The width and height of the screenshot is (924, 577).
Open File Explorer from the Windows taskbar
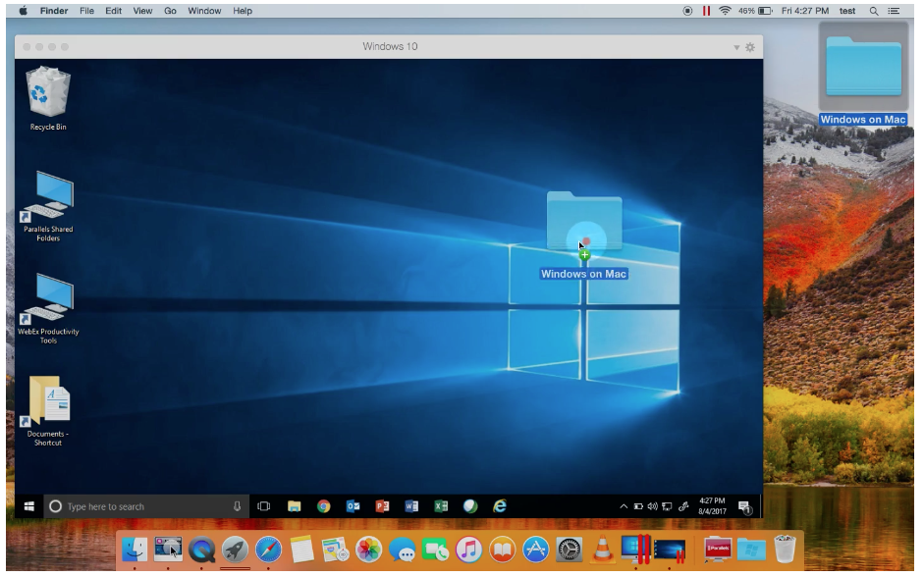[x=294, y=506]
